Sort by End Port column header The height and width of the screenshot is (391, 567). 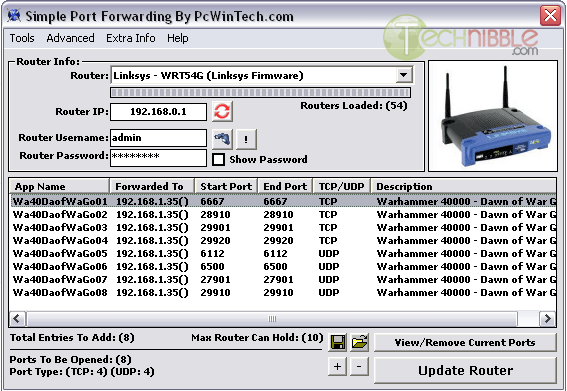point(285,186)
